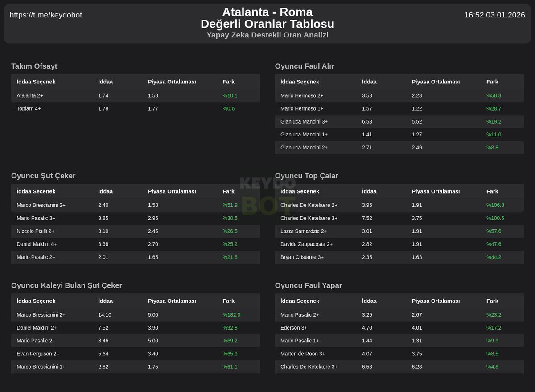Click Piyasa Ortalaması header in Oyuncu Faul Yapar table
This screenshot has width=535, height=392.
(436, 301)
